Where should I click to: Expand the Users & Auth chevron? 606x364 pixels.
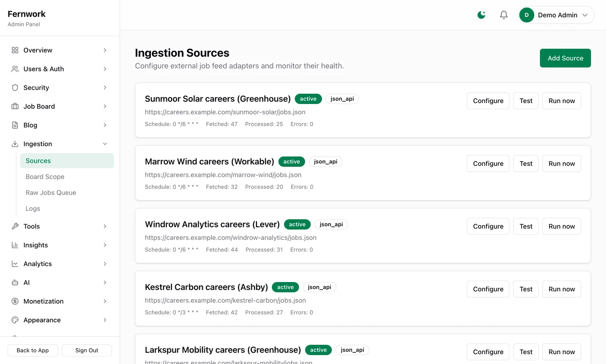pos(105,69)
